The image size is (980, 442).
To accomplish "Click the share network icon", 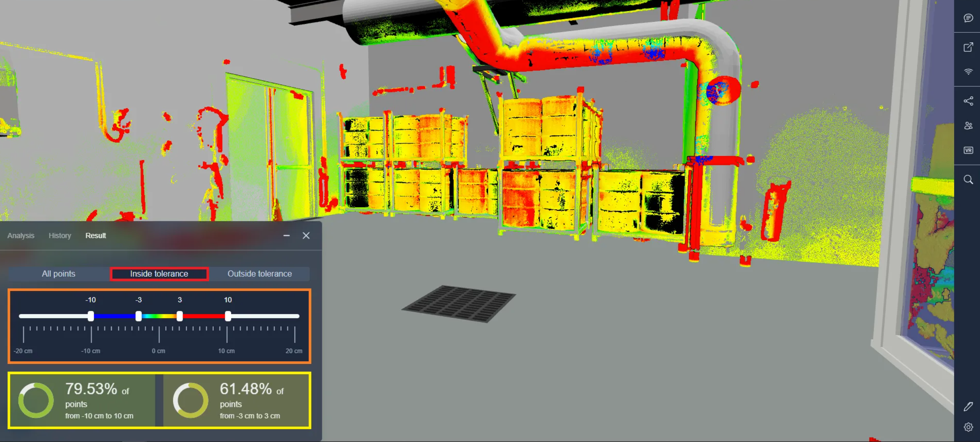I will (968, 101).
